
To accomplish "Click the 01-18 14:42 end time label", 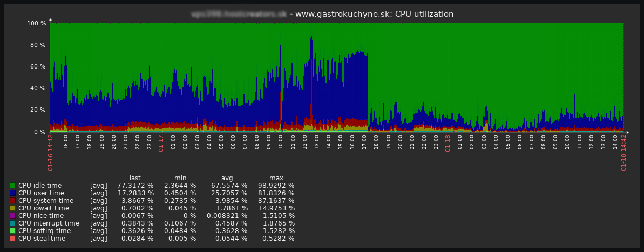I will pos(624,153).
